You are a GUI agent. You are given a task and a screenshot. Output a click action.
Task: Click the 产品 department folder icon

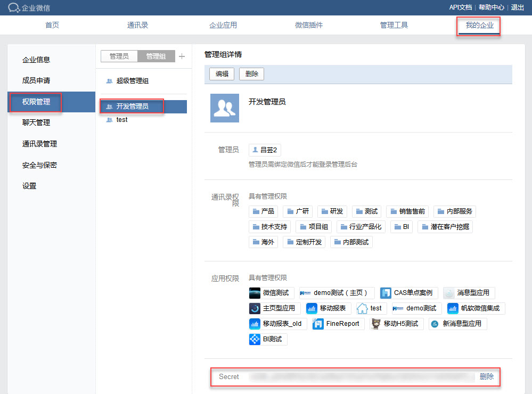point(256,211)
